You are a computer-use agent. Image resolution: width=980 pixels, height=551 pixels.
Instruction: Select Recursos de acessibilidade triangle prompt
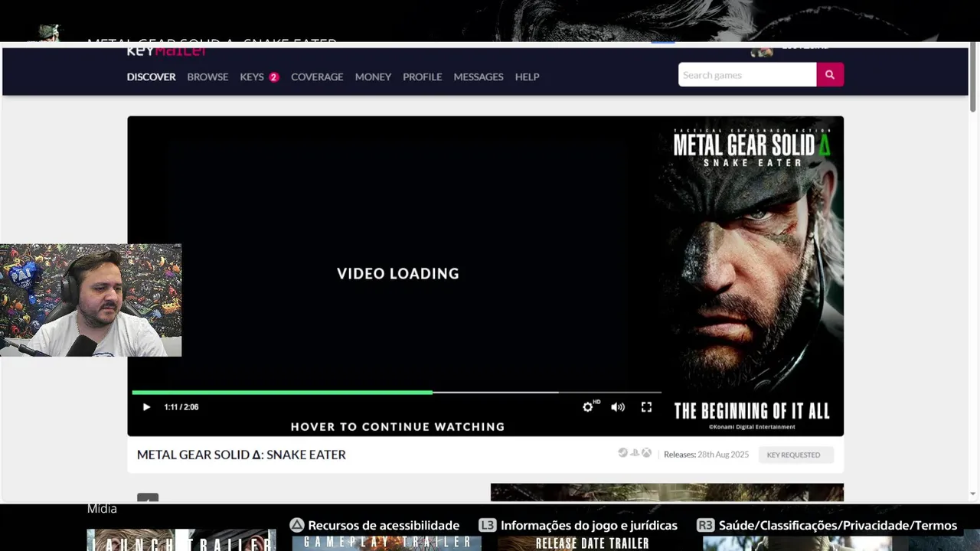(374, 526)
